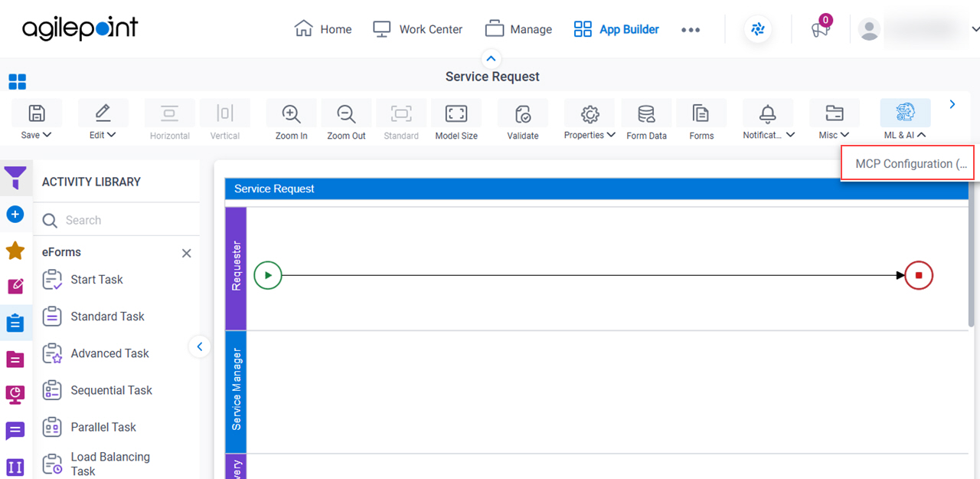Open the Model Size tool
This screenshot has width=980, height=479.
tap(456, 113)
